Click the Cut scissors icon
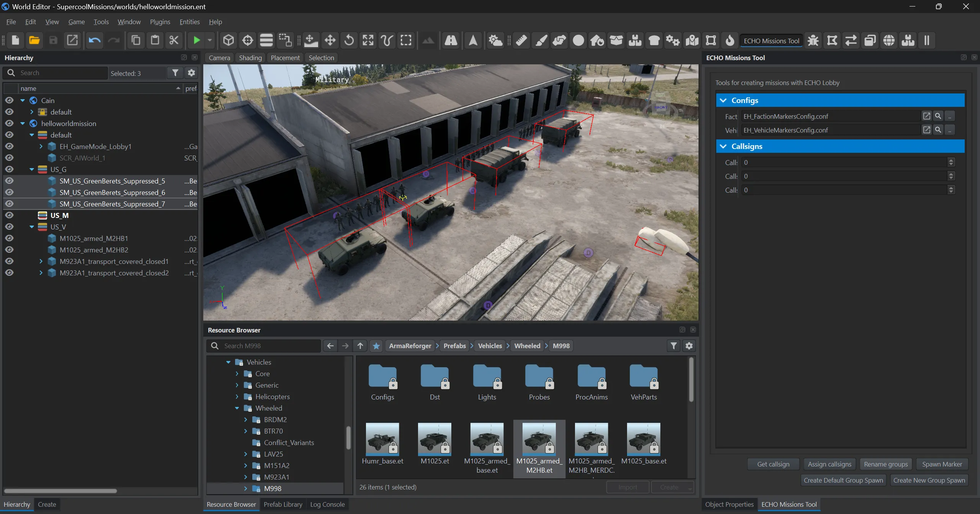Image resolution: width=980 pixels, height=514 pixels. (174, 40)
